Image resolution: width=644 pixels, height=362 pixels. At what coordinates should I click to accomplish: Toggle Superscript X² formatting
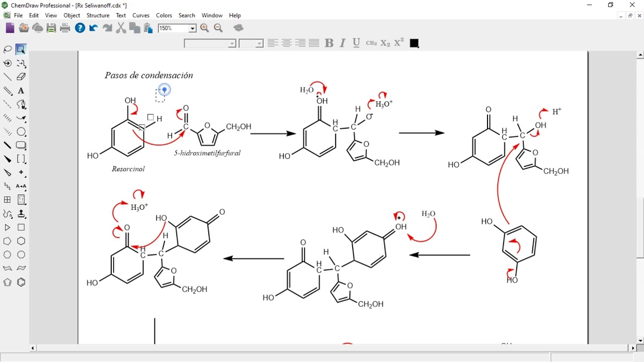[399, 43]
